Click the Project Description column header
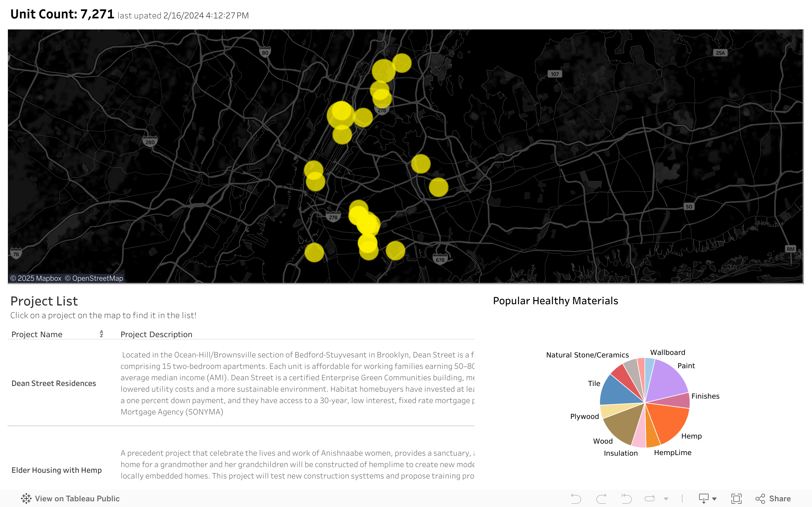Image resolution: width=812 pixels, height=507 pixels. [156, 334]
